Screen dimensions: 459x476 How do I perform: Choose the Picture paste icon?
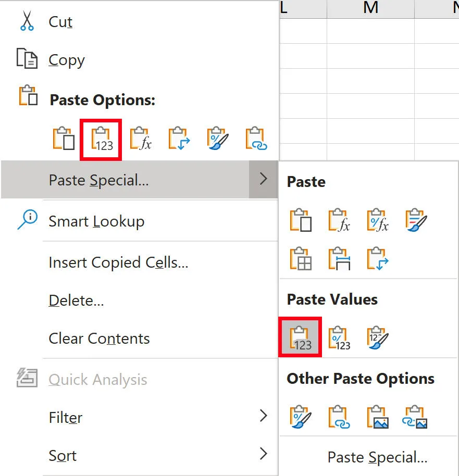coord(378,417)
